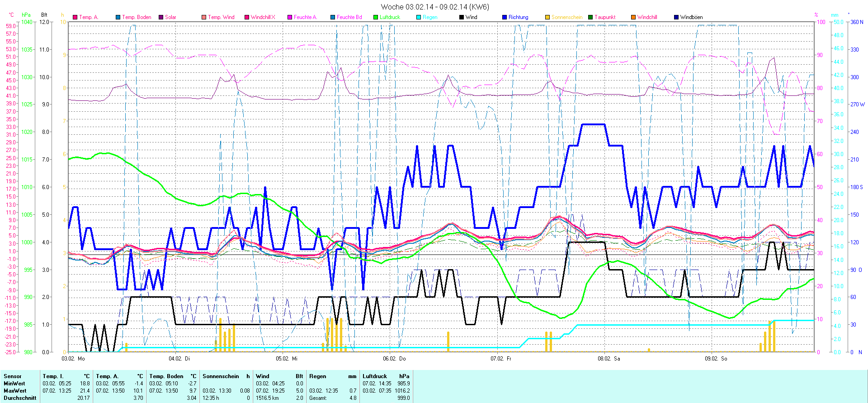The image size is (868, 403).
Task: Click the purple Solar legend square
Action: pyautogui.click(x=161, y=17)
